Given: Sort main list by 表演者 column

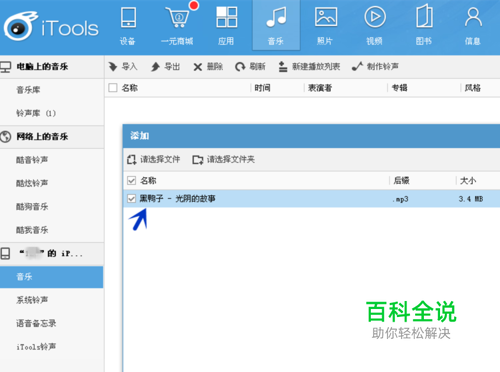Looking at the screenshot, I should point(320,88).
